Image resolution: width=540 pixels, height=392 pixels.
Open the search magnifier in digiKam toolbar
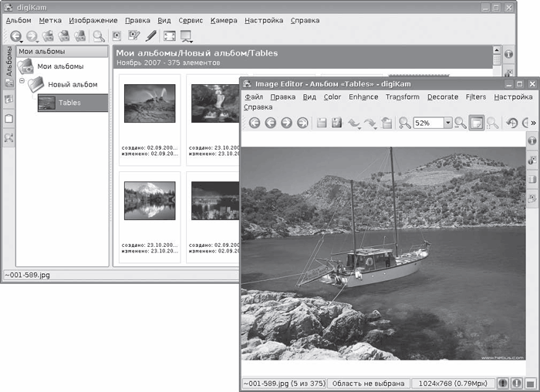[x=98, y=36]
